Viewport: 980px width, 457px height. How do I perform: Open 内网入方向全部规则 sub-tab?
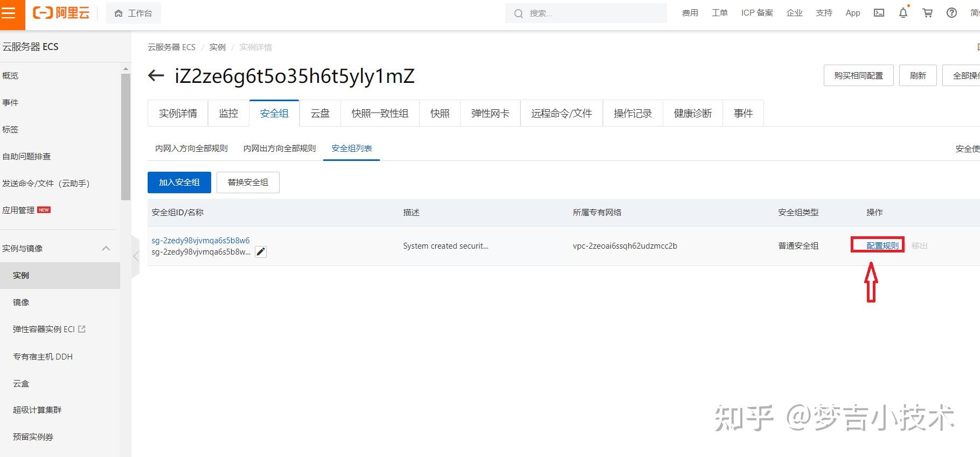tap(191, 149)
